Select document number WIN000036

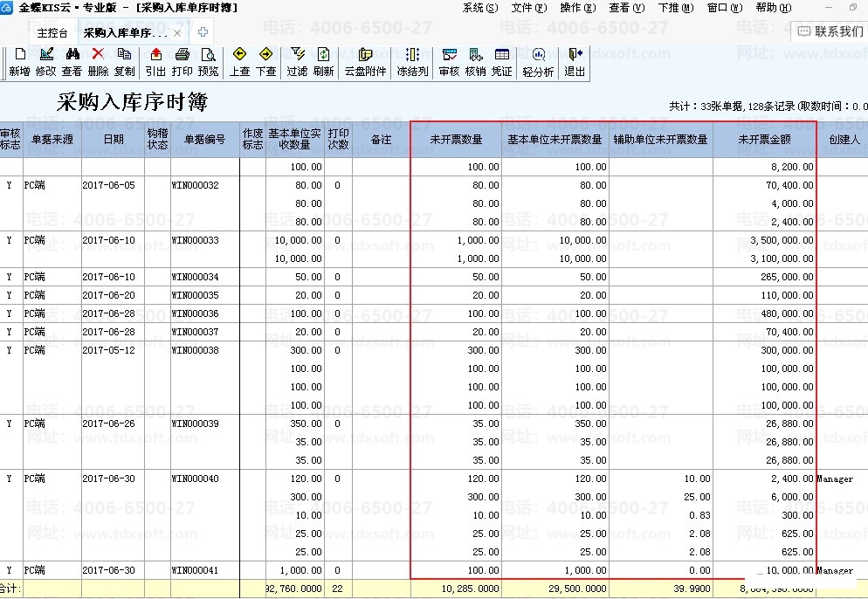tap(195, 313)
